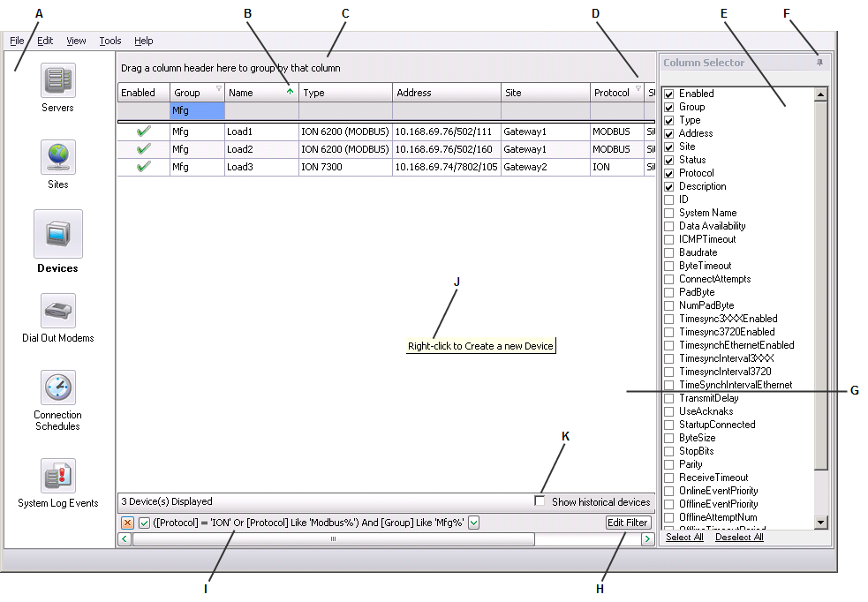Toggle the Name column sort arrow

[291, 92]
